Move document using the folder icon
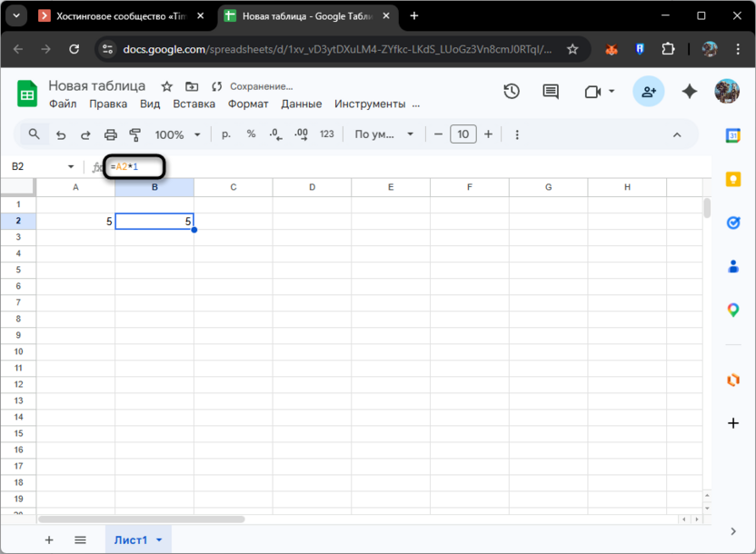The height and width of the screenshot is (554, 756). coord(192,86)
